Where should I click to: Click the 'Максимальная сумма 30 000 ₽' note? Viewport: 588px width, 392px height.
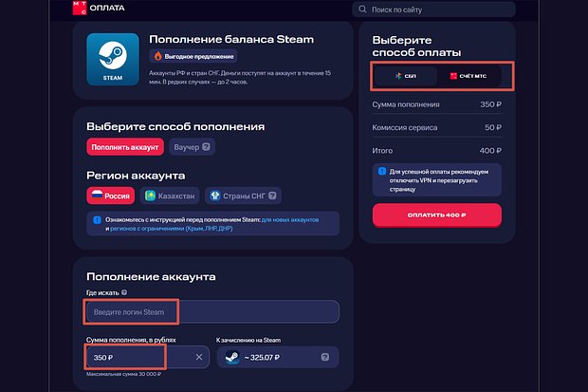tap(123, 374)
